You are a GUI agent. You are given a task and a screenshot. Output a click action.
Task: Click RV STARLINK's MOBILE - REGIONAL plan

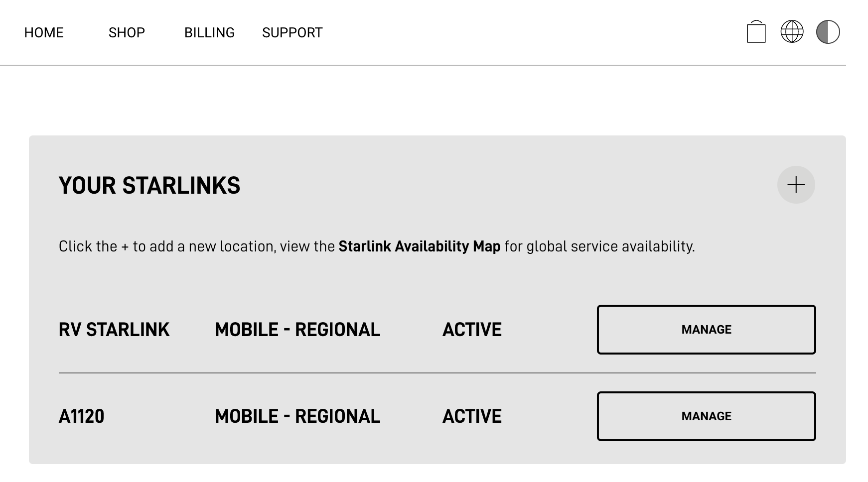point(297,330)
